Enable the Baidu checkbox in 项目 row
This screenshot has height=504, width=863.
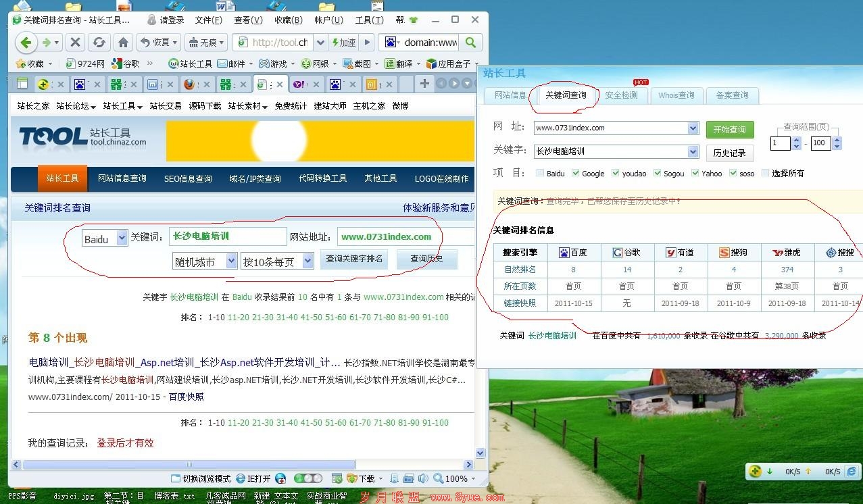click(541, 173)
